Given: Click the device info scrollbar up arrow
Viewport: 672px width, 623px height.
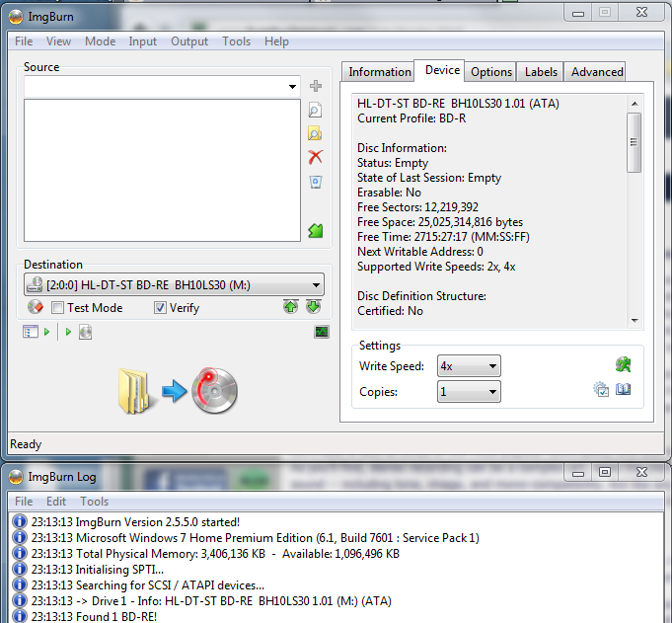Looking at the screenshot, I should [x=635, y=104].
